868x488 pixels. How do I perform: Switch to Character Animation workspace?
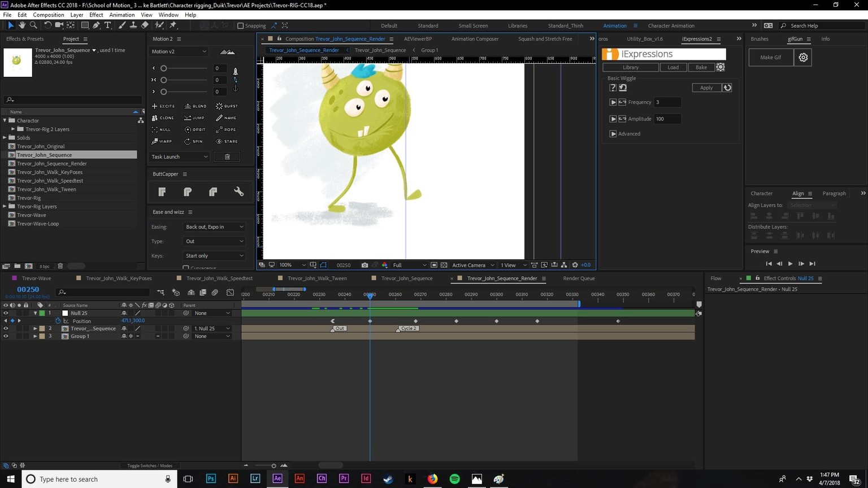(x=671, y=25)
